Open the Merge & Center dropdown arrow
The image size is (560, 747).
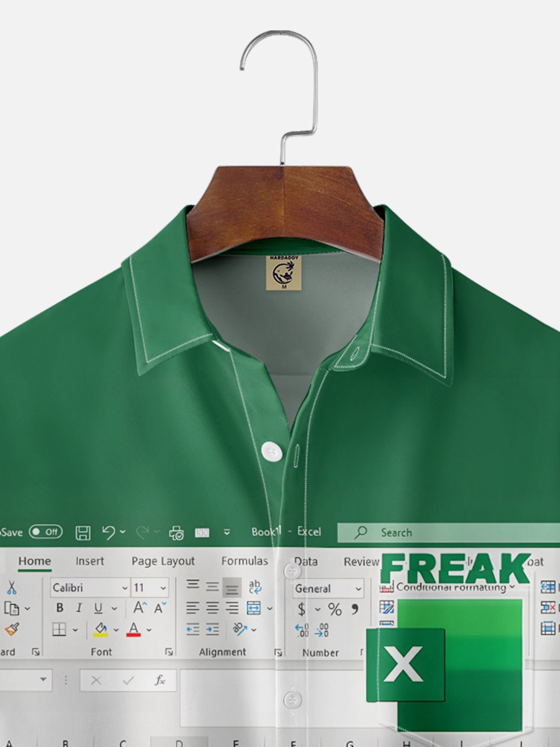tap(270, 608)
